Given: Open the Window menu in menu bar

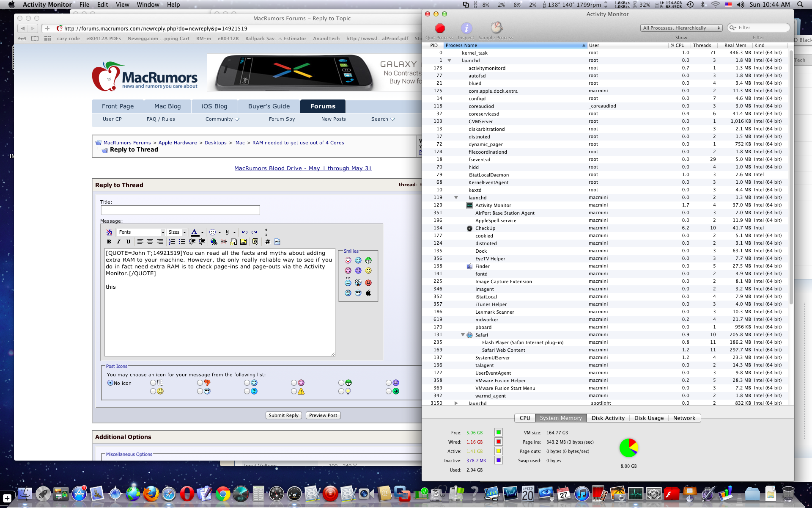Looking at the screenshot, I should coord(148,5).
